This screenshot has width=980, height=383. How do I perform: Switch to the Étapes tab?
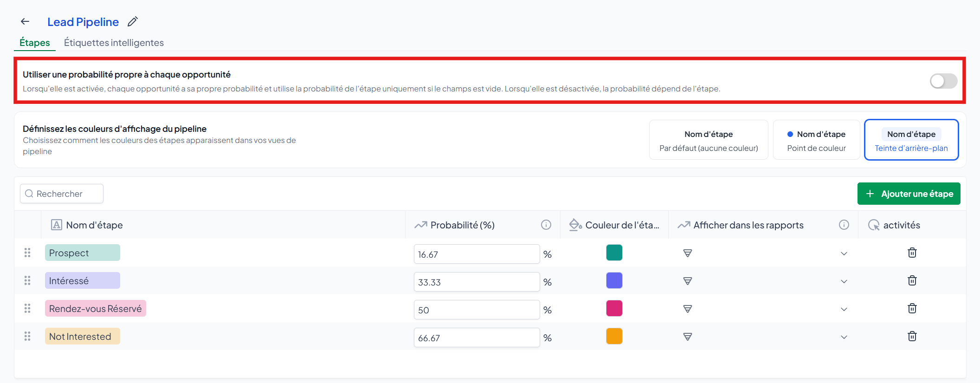[35, 43]
